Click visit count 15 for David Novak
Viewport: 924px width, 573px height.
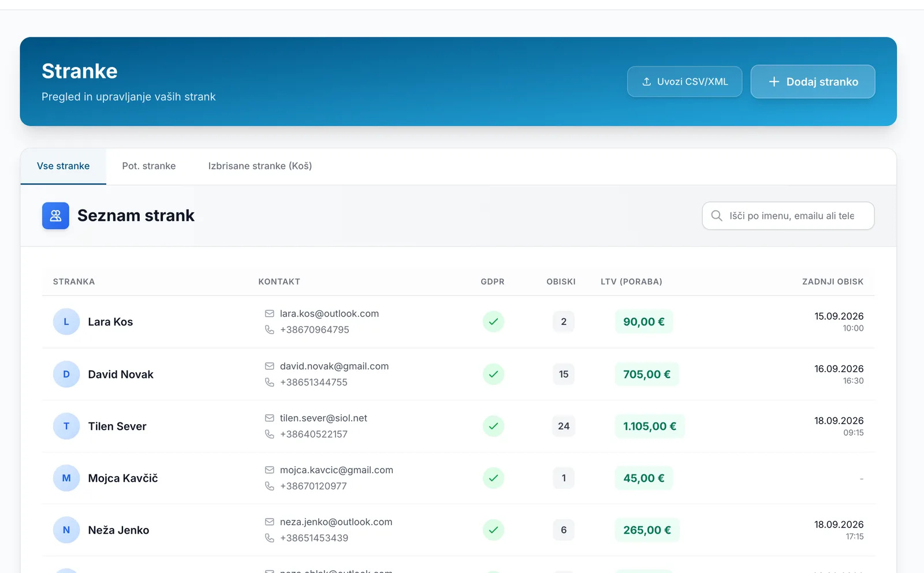point(564,374)
